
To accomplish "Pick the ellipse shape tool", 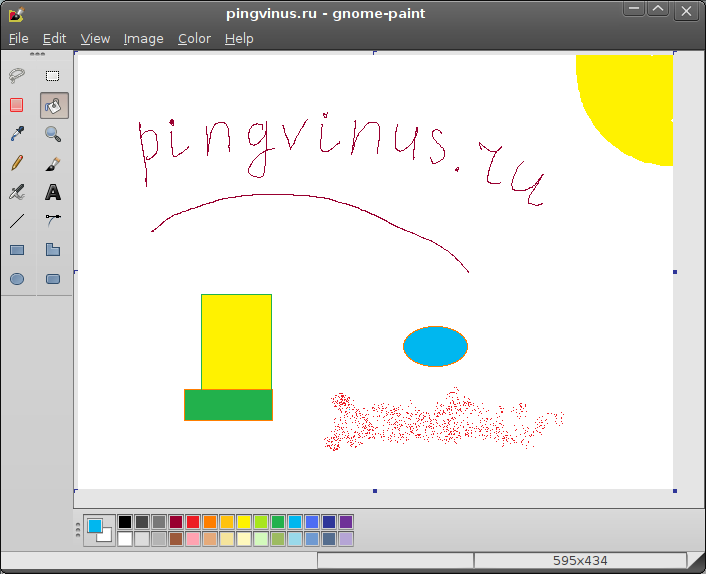I will pos(17,279).
